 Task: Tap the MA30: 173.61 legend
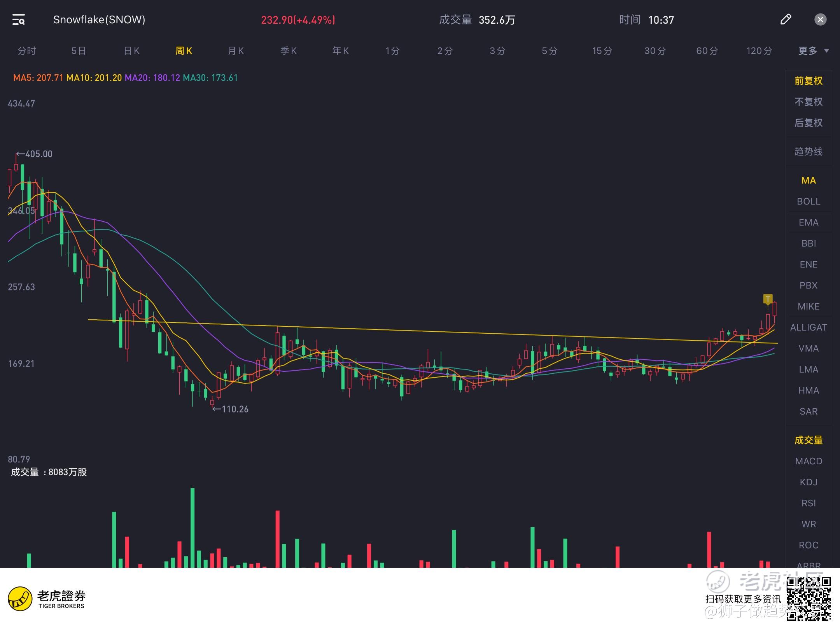pyautogui.click(x=210, y=78)
